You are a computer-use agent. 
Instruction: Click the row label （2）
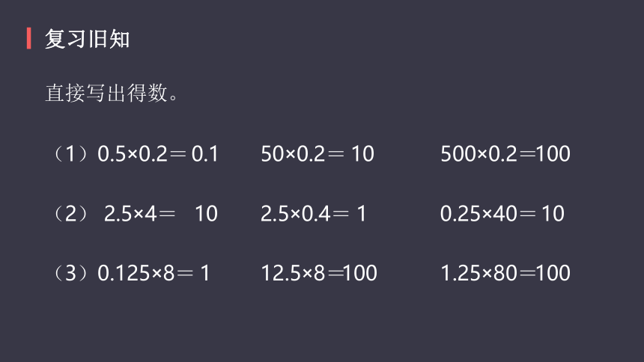coord(70,214)
